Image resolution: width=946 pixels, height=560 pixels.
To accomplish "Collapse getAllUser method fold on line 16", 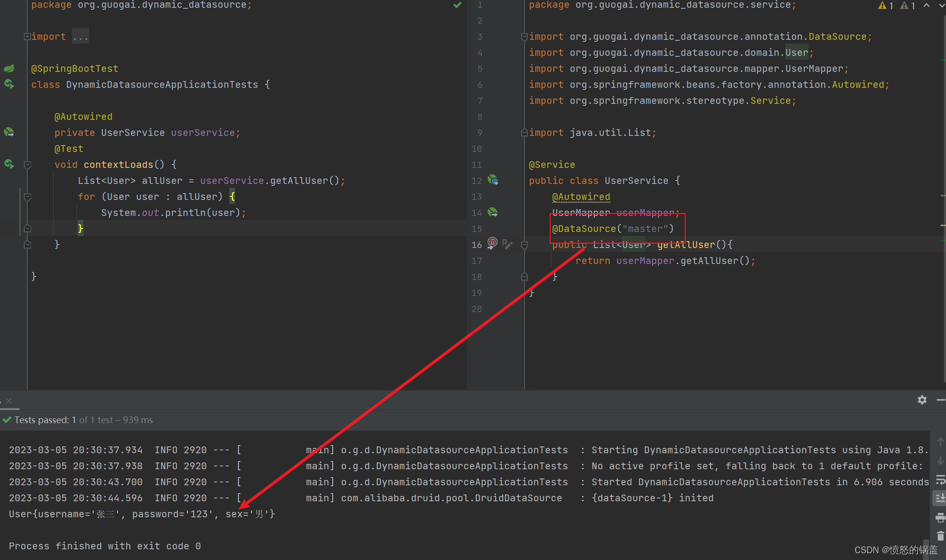I will 524,245.
